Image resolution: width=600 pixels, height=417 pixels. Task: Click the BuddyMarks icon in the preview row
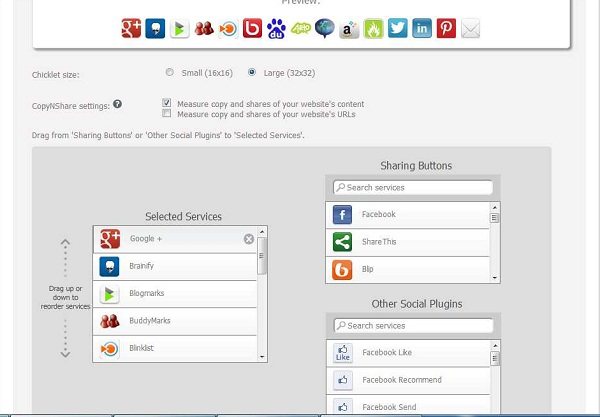(x=204, y=28)
